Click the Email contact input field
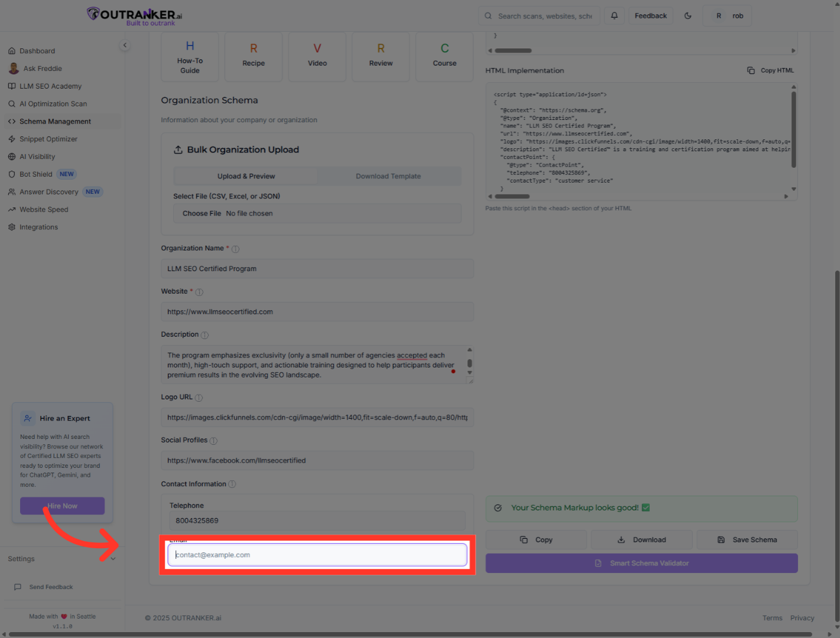The image size is (840, 638). pyautogui.click(x=318, y=555)
